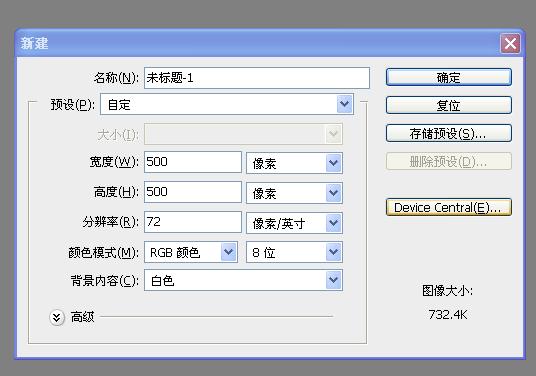Open the 像素/英寸 resolution unit dropdown
This screenshot has width=536, height=376.
point(294,223)
